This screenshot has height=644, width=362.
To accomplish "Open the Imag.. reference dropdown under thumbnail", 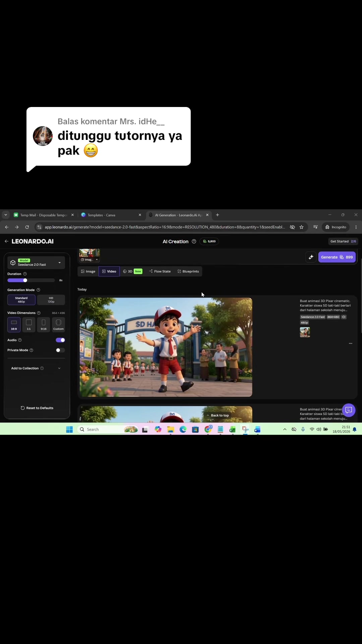I will point(89,260).
